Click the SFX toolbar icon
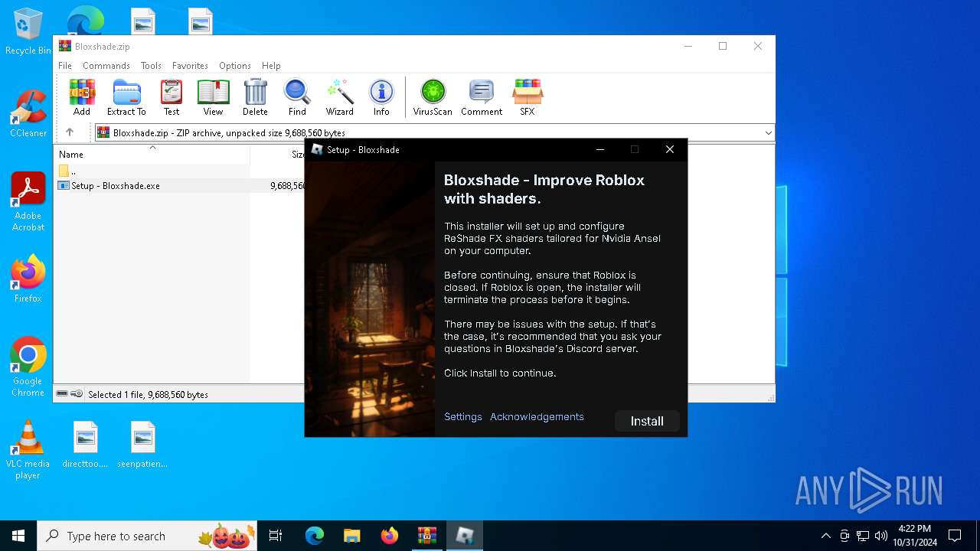Image resolution: width=980 pixels, height=551 pixels. coord(528,97)
